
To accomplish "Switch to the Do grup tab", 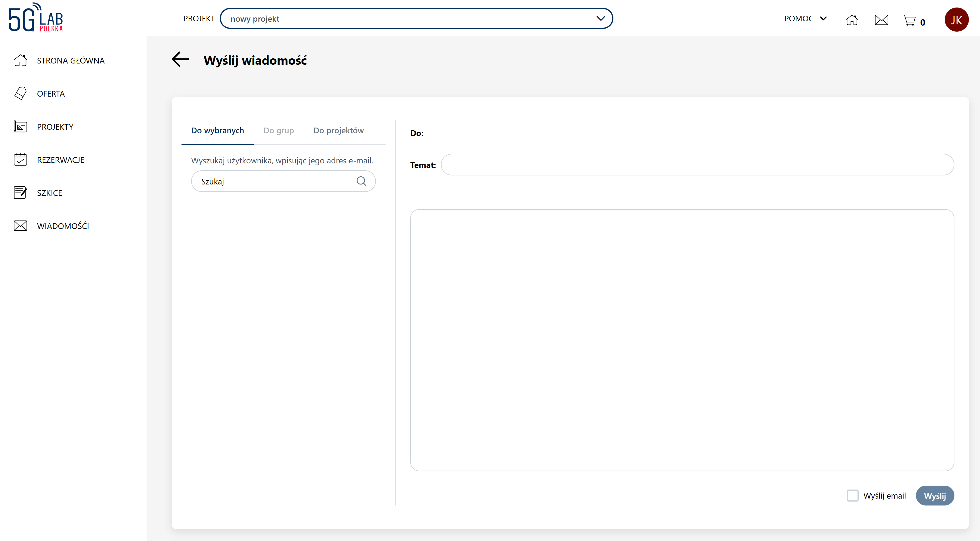I will click(x=278, y=131).
